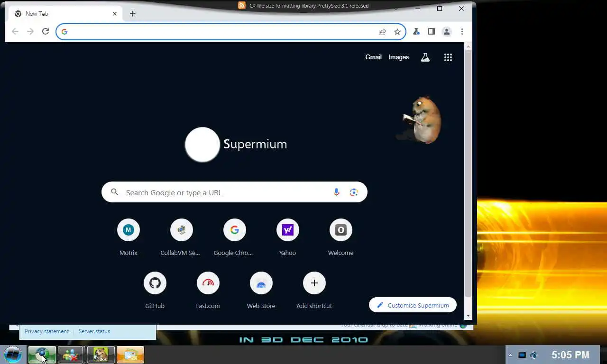Open the Fast.com shortcut

208,290
